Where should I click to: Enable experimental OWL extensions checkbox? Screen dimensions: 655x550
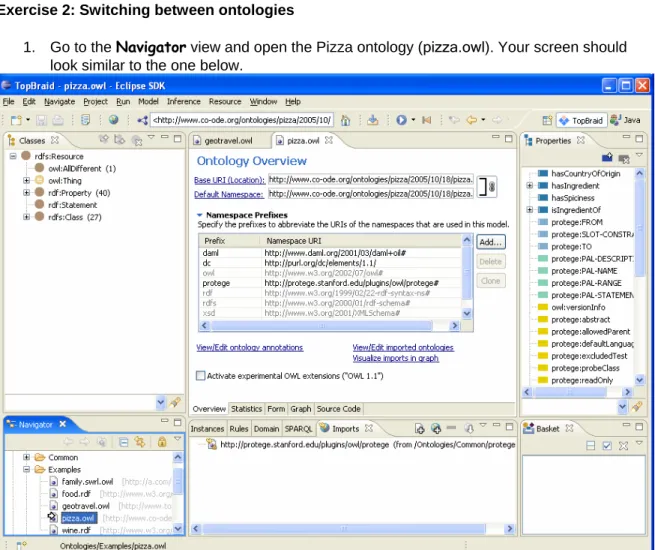tap(201, 375)
